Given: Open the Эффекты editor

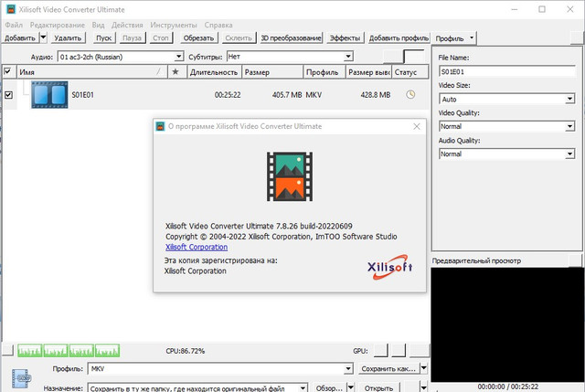Looking at the screenshot, I should tap(345, 38).
